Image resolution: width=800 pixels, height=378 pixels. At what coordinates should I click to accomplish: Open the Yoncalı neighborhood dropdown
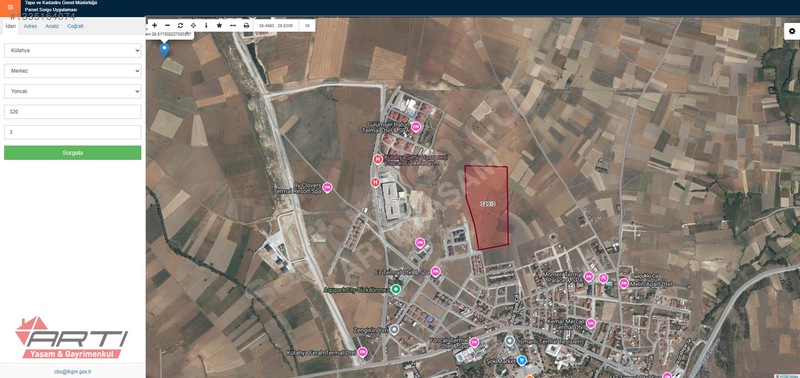72,91
